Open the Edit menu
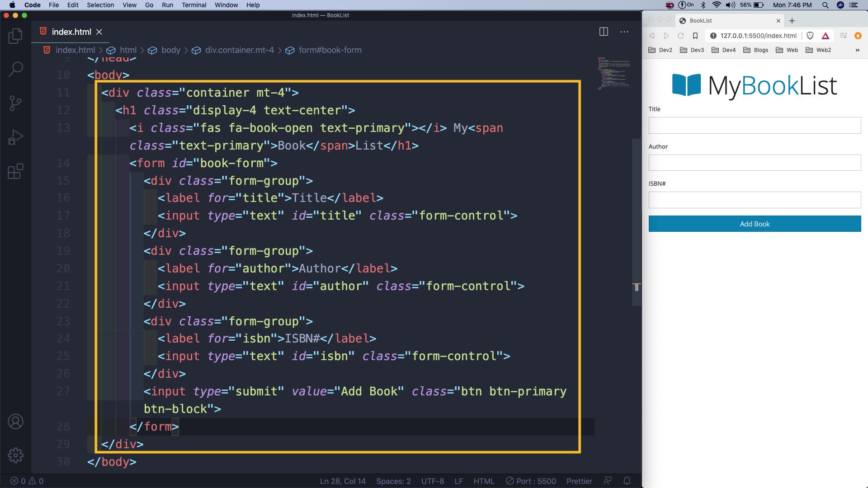Image resolution: width=868 pixels, height=488 pixels. coord(73,5)
